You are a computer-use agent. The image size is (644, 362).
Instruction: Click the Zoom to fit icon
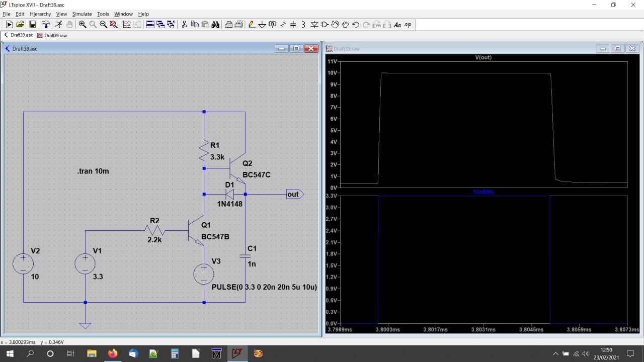tap(114, 25)
